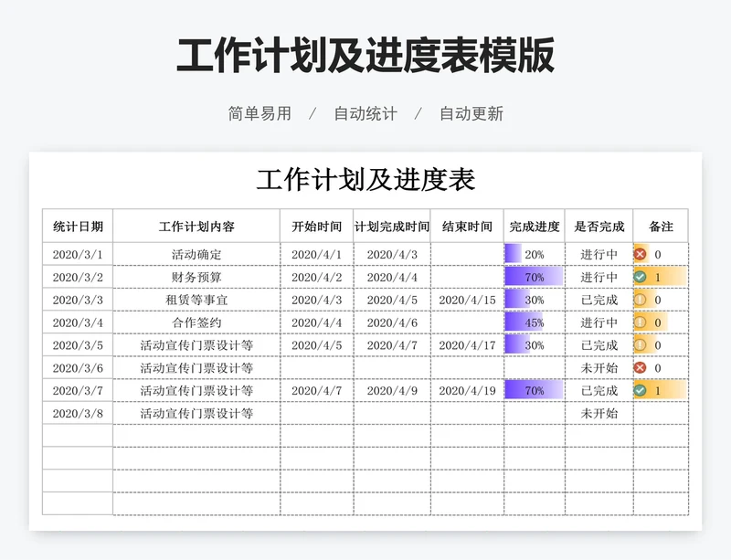The height and width of the screenshot is (560, 731).
Task: Click the 租赁等事宜 task cell
Action: (196, 300)
